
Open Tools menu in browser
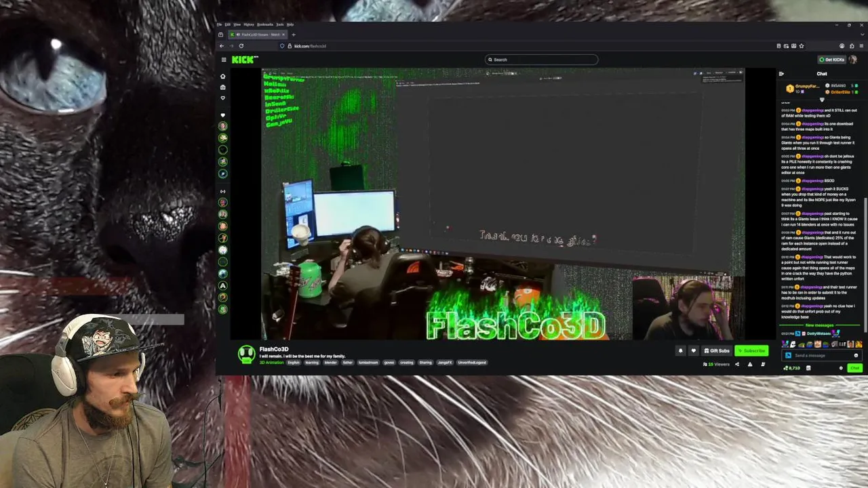[279, 24]
